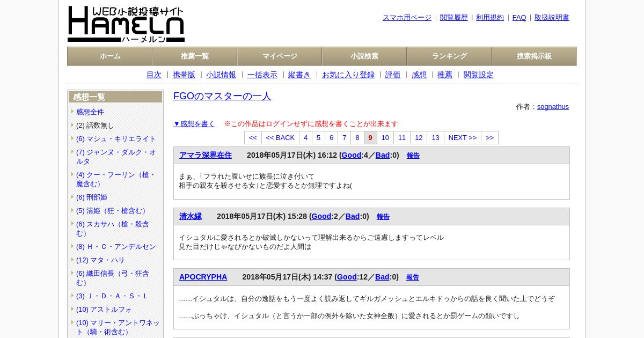Select (7) ジャンヌ・ダルク・オルタ sidebar item

click(116, 157)
